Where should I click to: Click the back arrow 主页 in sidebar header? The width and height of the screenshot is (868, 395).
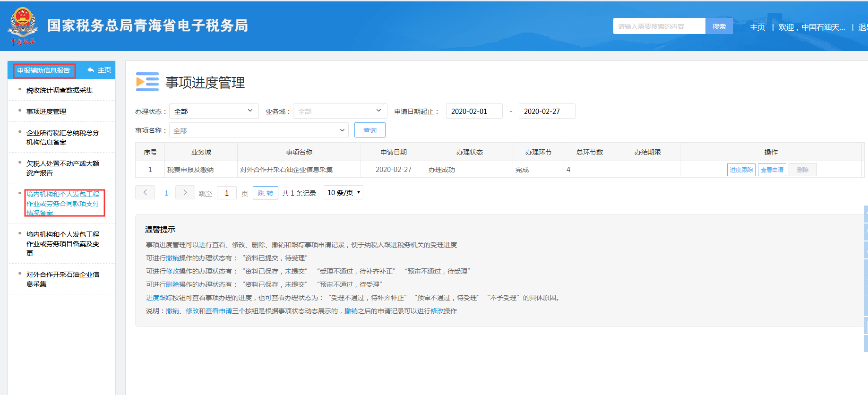(99, 70)
